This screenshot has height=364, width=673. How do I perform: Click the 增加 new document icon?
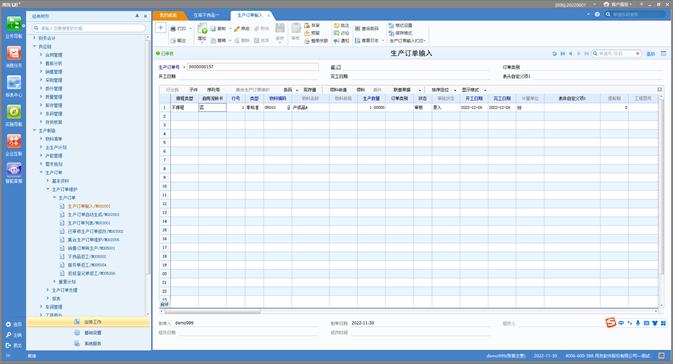click(x=202, y=29)
